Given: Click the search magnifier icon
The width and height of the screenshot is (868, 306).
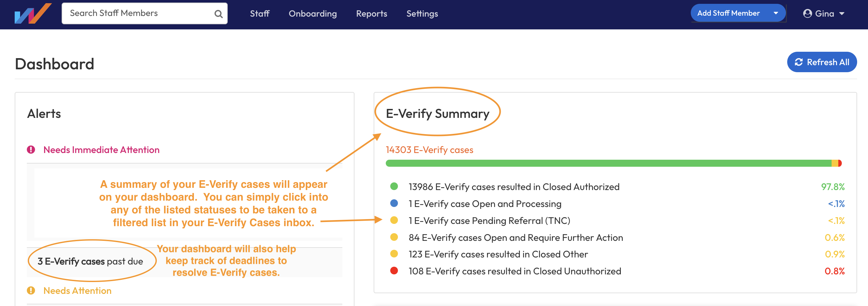Looking at the screenshot, I should (x=218, y=14).
